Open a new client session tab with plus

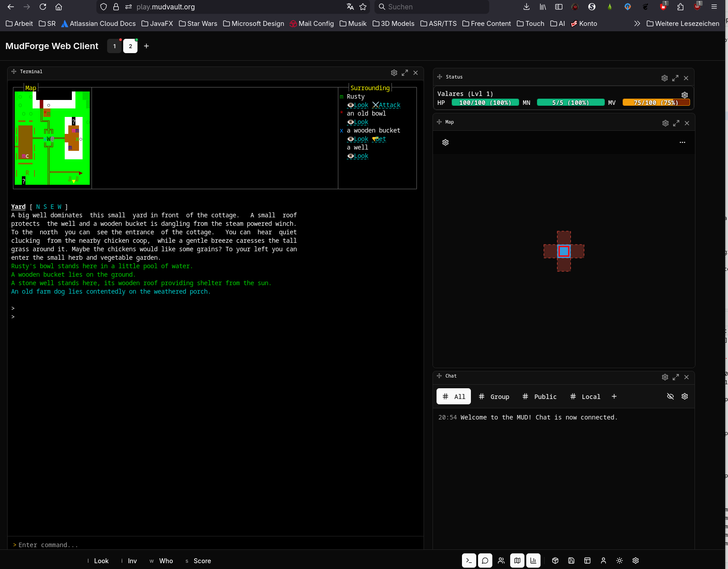click(x=146, y=46)
